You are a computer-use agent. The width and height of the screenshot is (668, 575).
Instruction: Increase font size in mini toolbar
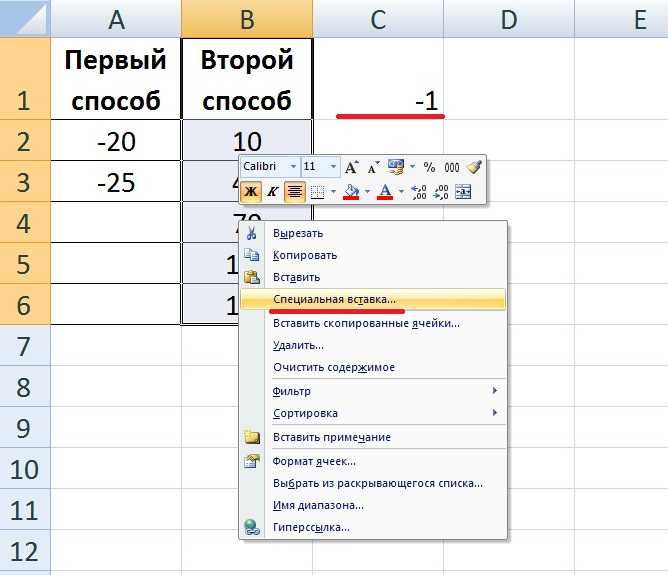(351, 167)
